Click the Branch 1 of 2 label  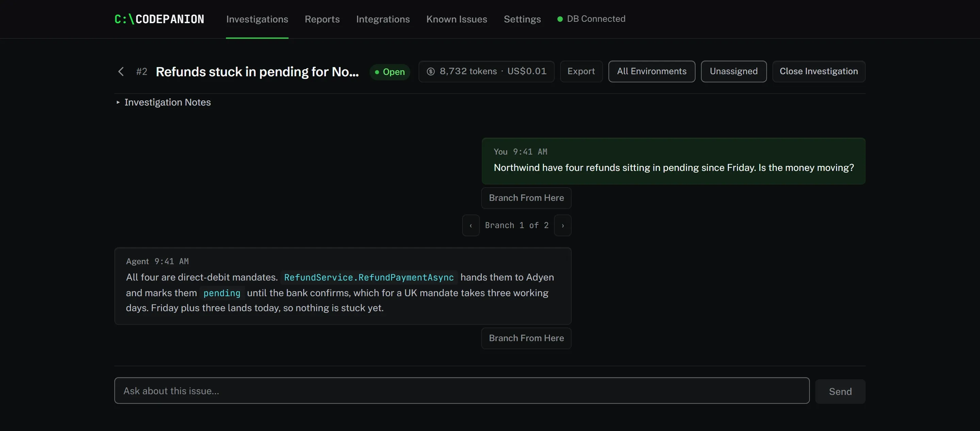point(517,225)
